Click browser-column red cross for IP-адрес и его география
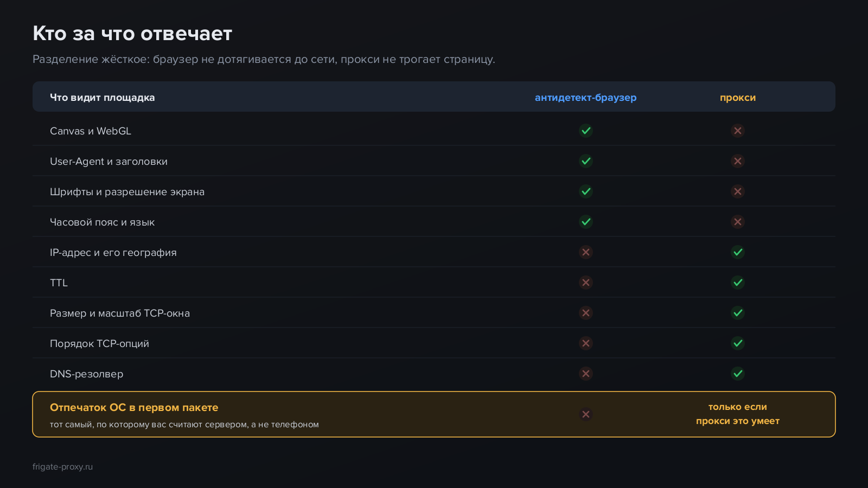 [586, 252]
